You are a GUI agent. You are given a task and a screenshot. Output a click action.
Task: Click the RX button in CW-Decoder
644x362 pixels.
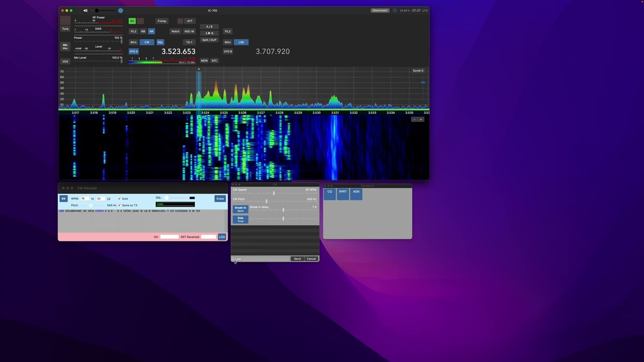coord(63,199)
